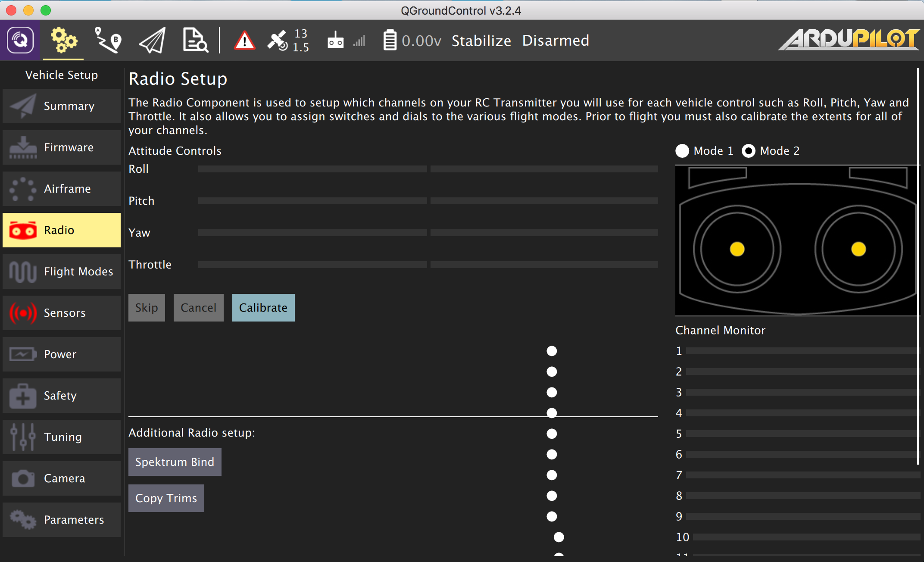This screenshot has height=562, width=924.
Task: Open the Disarmed arming state menu
Action: pyautogui.click(x=555, y=41)
